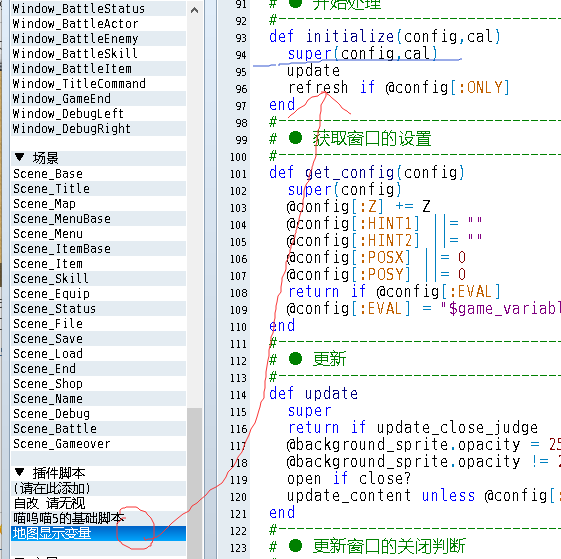This screenshot has height=559, width=561.
Task: Select 喵呜喵5的基础脚本 entry
Action: point(99,518)
